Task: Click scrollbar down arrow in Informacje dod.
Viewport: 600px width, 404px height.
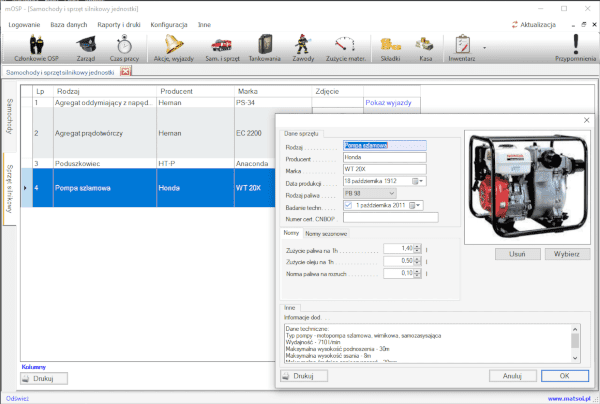Action: [575, 358]
